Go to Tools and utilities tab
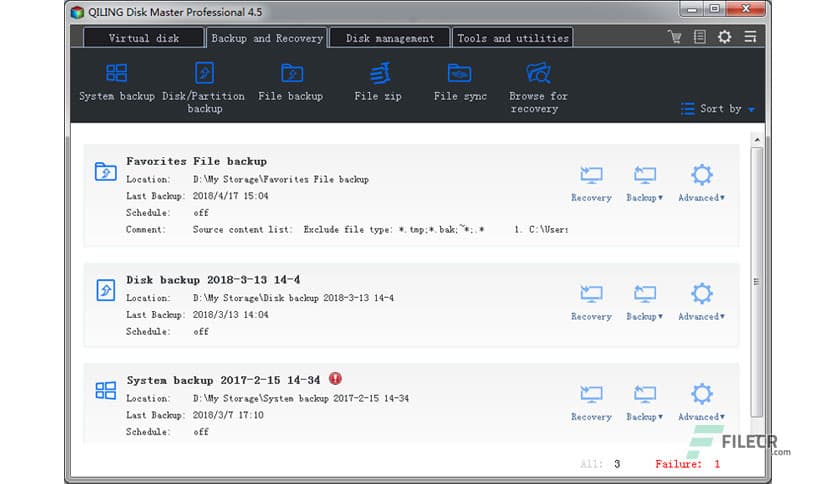The height and width of the screenshot is (484, 836). 512,38
